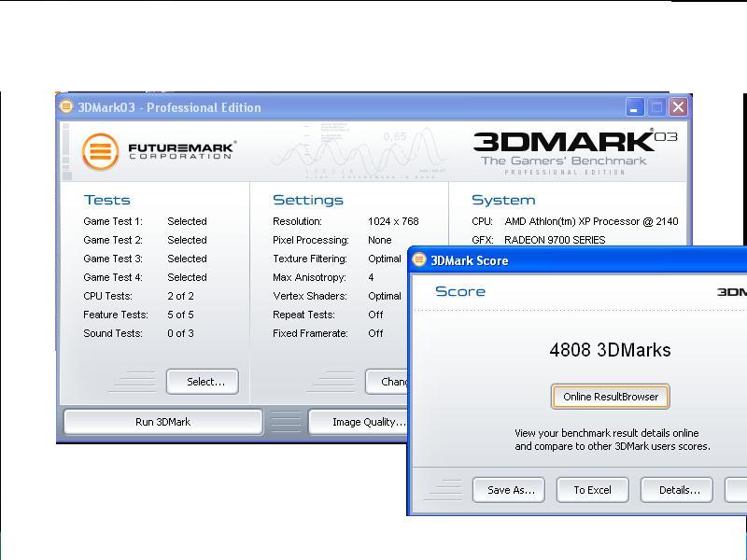This screenshot has width=747, height=560.
Task: Click the resolution value 1024 x 768
Action: point(393,221)
